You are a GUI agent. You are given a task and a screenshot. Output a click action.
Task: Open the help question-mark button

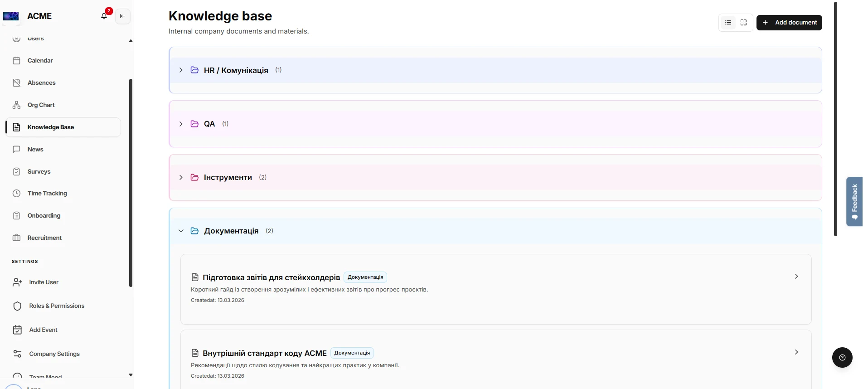click(842, 357)
